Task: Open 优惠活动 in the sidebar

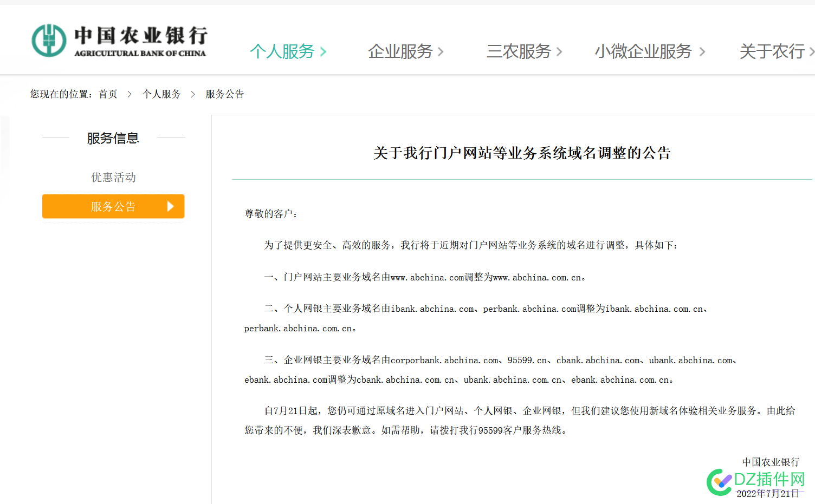Action: (113, 178)
